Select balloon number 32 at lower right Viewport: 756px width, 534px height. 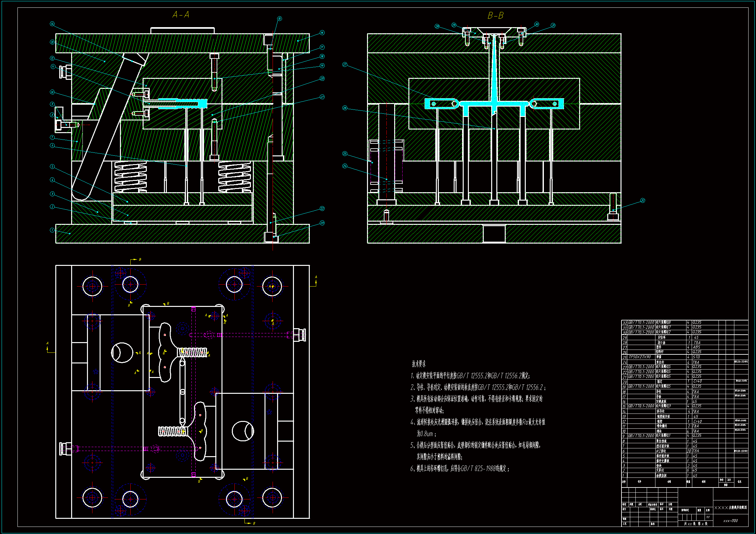click(x=643, y=200)
